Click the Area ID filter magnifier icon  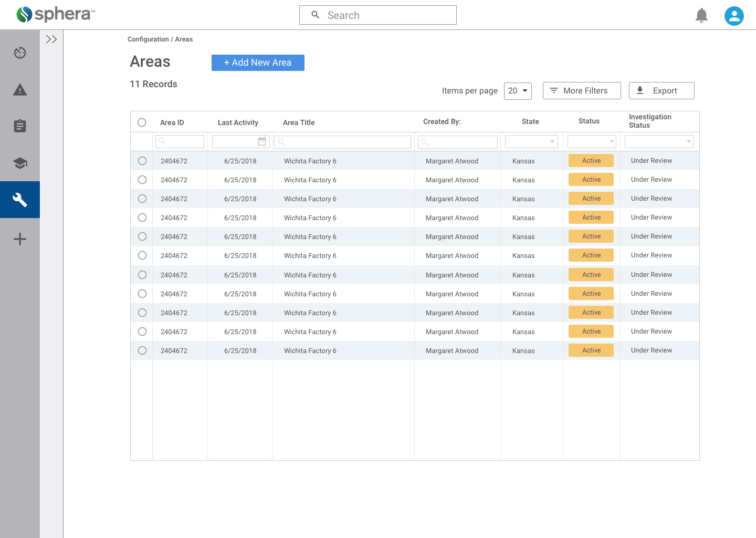pos(162,141)
